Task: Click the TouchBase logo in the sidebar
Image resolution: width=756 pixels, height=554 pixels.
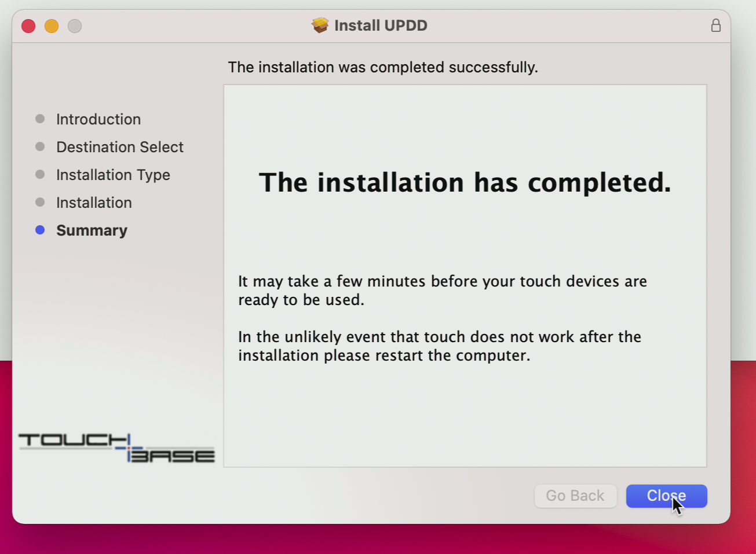Action: click(x=116, y=449)
